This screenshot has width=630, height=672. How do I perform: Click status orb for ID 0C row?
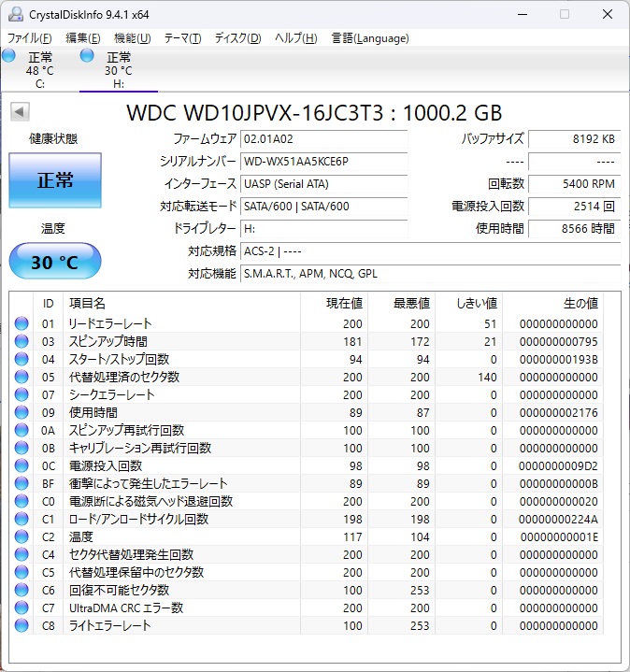tap(21, 465)
